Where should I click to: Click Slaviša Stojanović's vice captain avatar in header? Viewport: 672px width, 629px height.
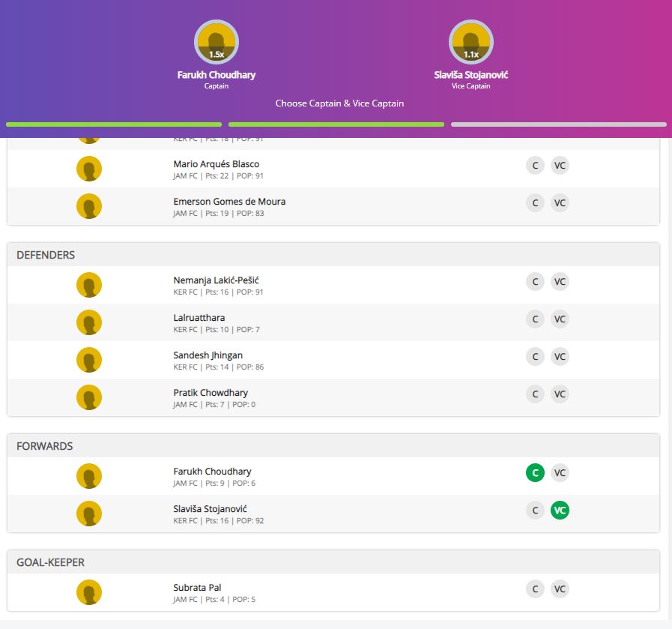(x=470, y=42)
